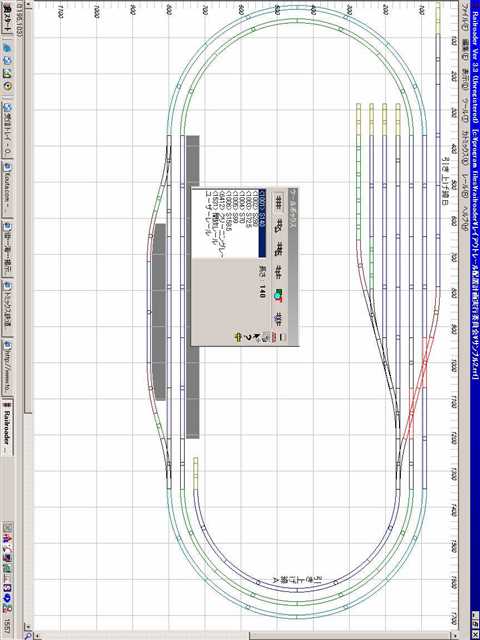Select <1001> S140 in the rail list
Screen dimensions: 480x640
262,223
